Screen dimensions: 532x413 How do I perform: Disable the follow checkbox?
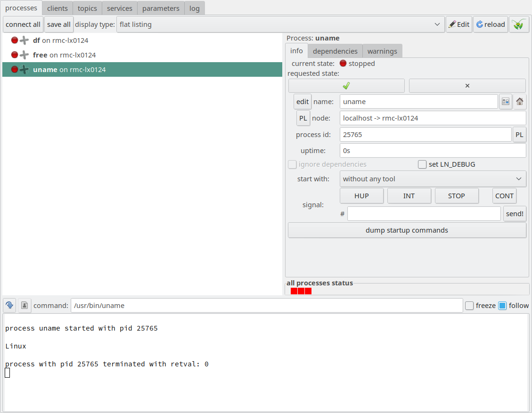pyautogui.click(x=502, y=306)
